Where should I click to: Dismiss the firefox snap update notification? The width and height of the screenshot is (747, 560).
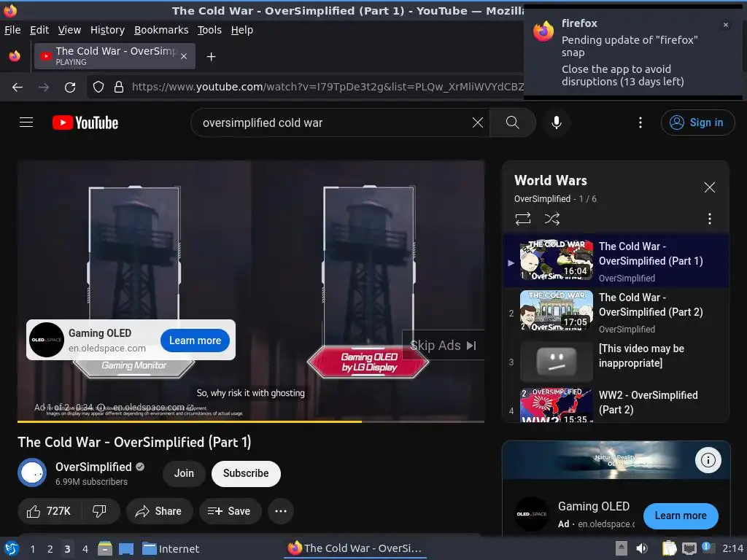point(726,25)
